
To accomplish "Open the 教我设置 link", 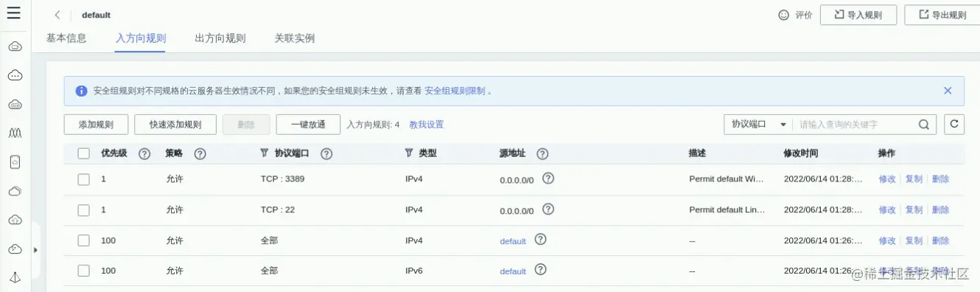I will pos(427,125).
